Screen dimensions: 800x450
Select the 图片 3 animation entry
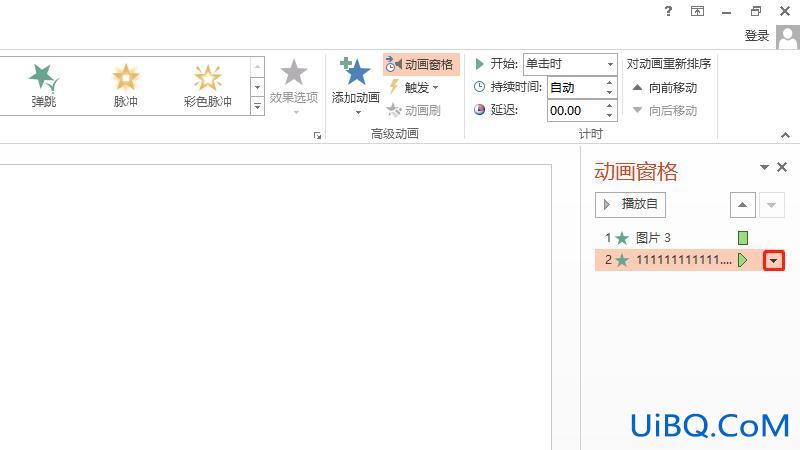(x=689, y=238)
